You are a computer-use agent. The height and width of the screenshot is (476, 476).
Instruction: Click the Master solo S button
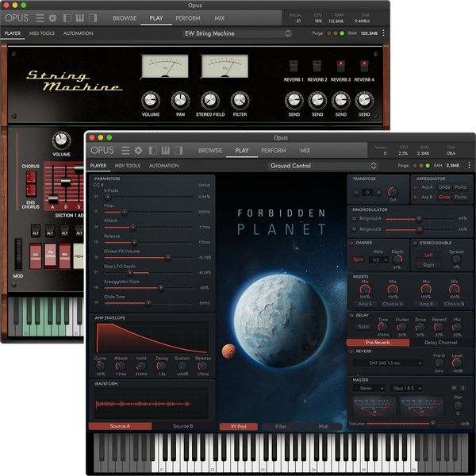(x=463, y=388)
